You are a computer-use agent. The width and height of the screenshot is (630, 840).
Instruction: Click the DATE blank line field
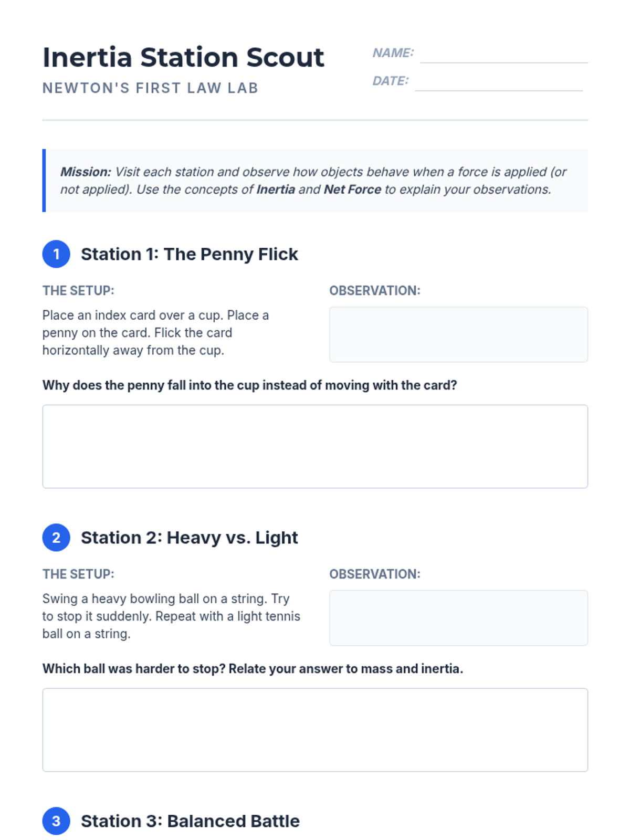(498, 82)
